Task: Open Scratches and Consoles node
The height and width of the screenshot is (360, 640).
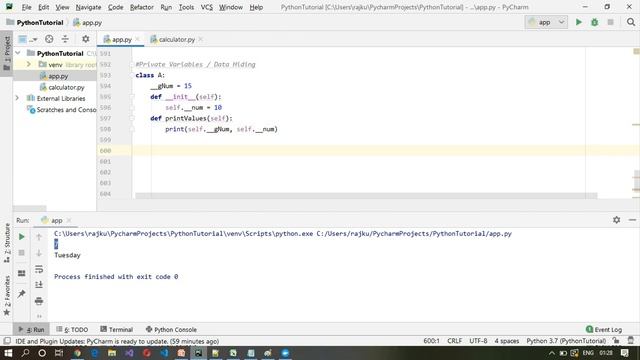Action: click(x=61, y=109)
